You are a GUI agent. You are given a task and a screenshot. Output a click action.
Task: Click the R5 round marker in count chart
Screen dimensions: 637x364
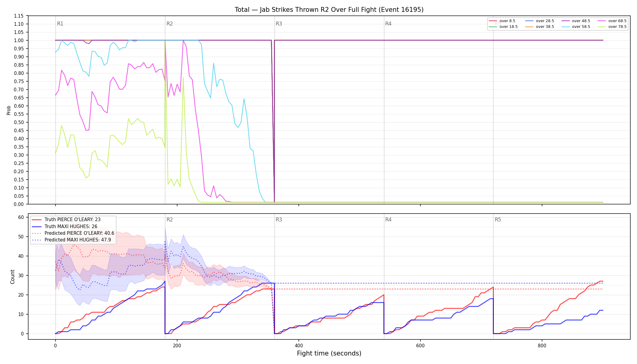(x=498, y=220)
